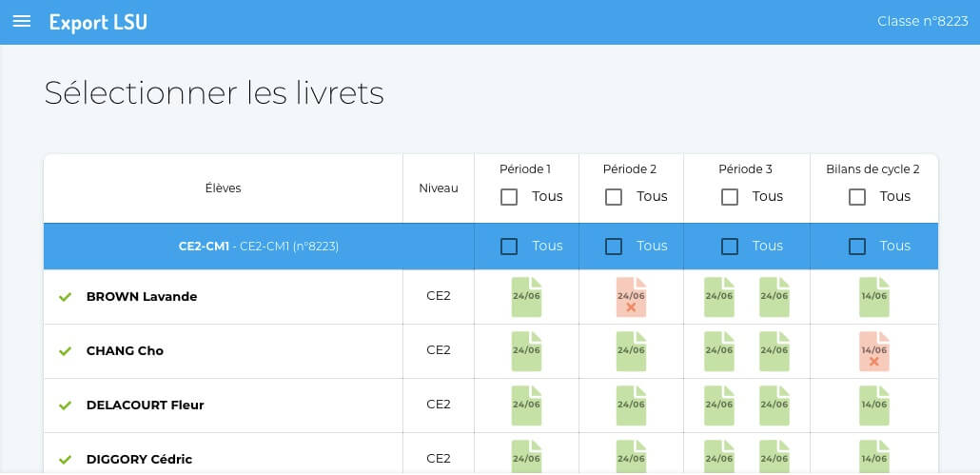
Task: Click the Sélectionner les livrets page heading
Action: (214, 93)
